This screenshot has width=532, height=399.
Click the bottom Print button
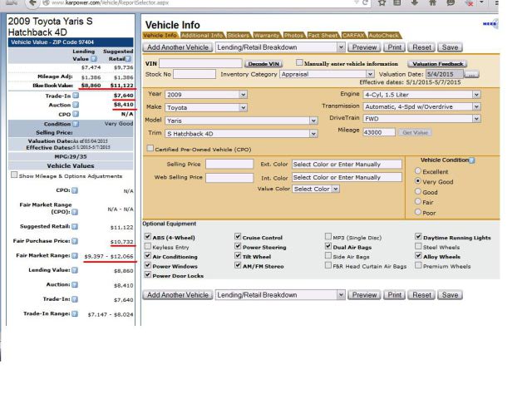[394, 295]
